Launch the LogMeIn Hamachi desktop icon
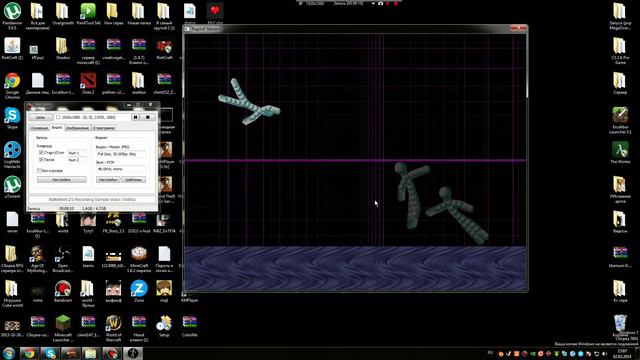The image size is (640, 360). tap(12, 150)
